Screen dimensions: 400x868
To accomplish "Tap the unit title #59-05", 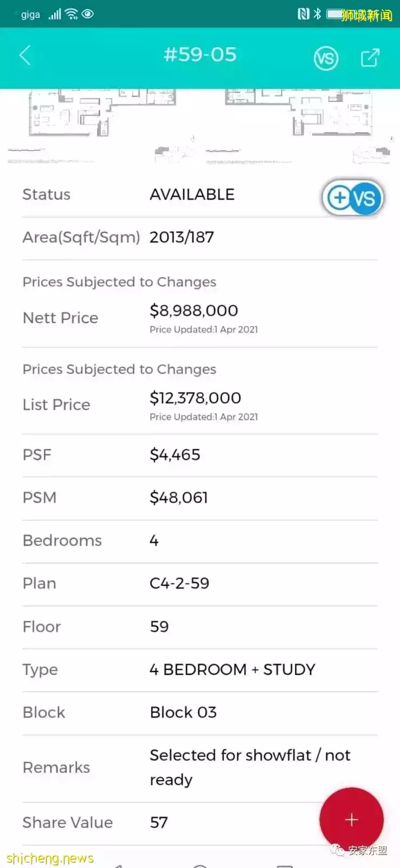I will [x=200, y=55].
